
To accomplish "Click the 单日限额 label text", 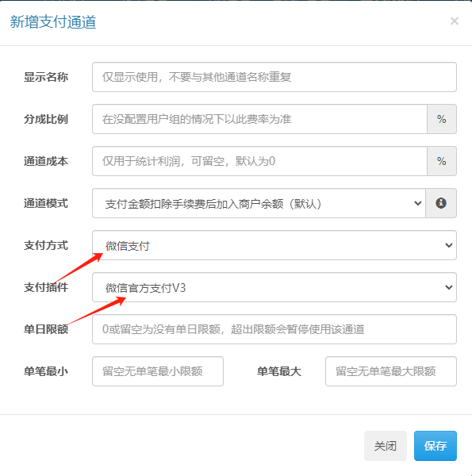I will click(46, 329).
